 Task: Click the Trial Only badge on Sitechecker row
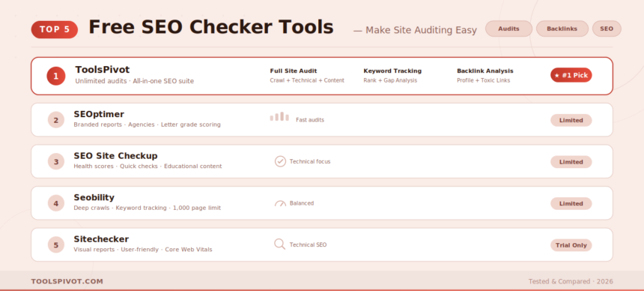[571, 245]
